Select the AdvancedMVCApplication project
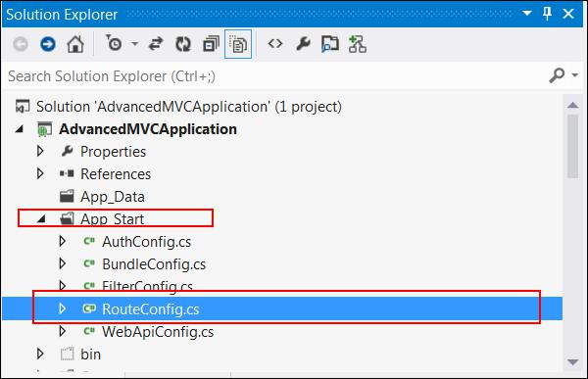588x379 pixels. pyautogui.click(x=148, y=129)
